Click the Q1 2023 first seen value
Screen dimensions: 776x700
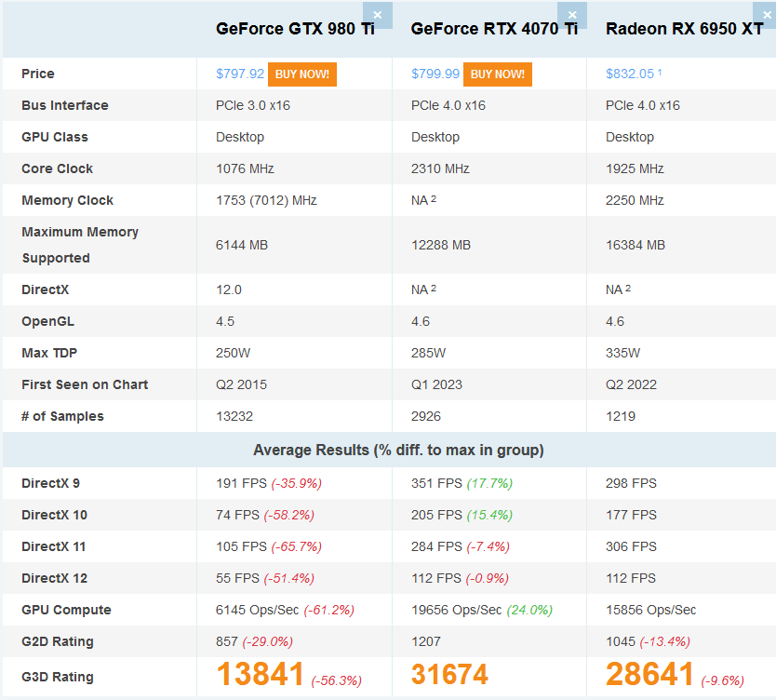click(x=437, y=384)
